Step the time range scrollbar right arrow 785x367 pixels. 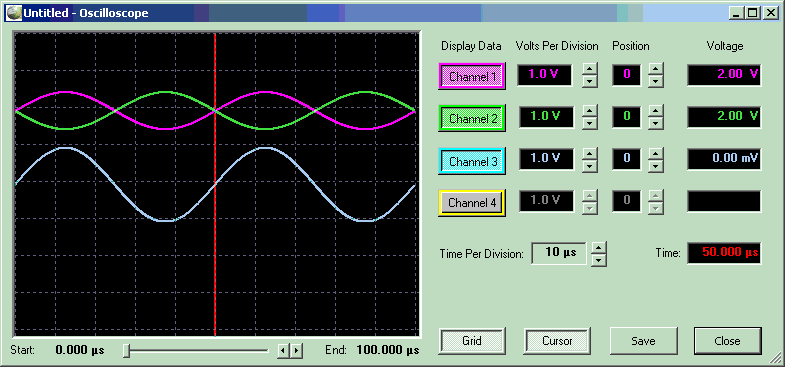[297, 350]
